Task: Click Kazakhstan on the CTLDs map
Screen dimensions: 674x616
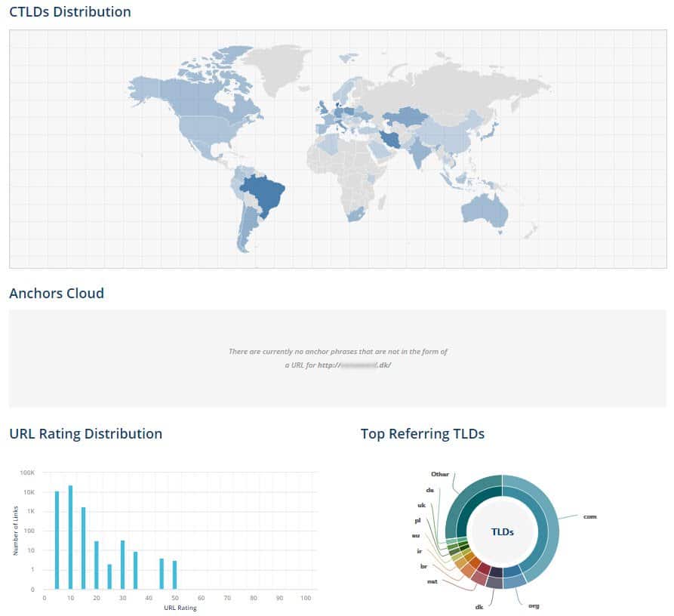Action: (406, 115)
